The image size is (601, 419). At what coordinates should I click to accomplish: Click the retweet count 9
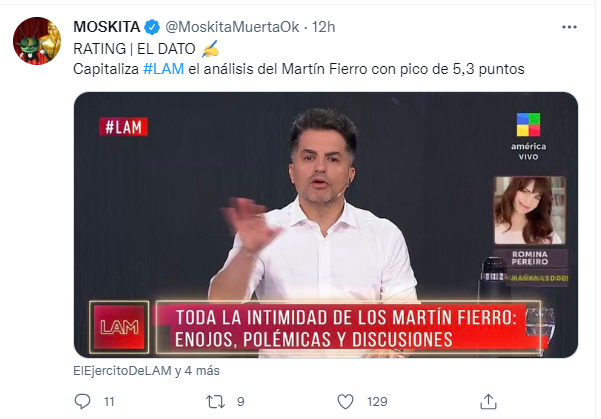[241, 402]
